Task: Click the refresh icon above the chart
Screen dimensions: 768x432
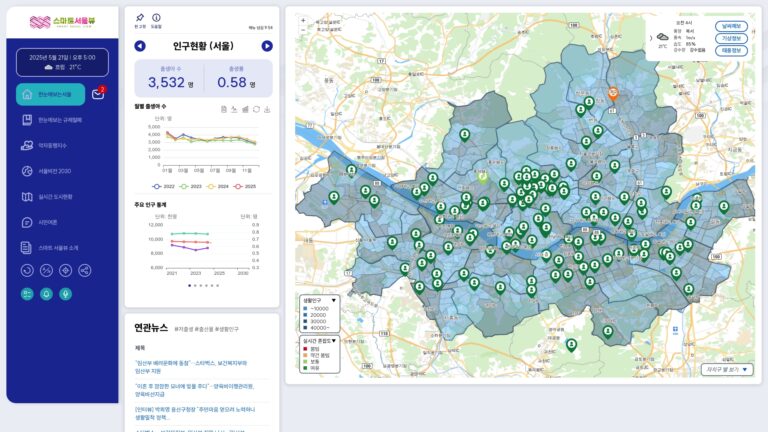Action: 256,109
